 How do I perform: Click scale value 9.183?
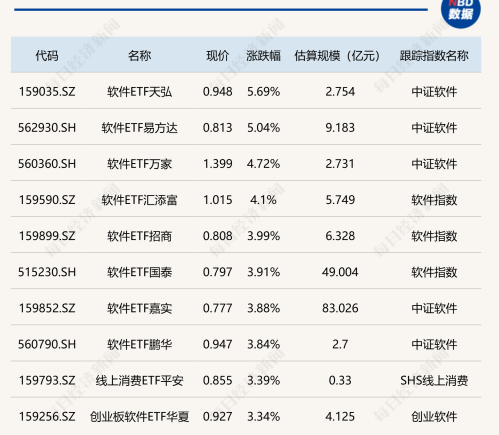[x=340, y=127]
